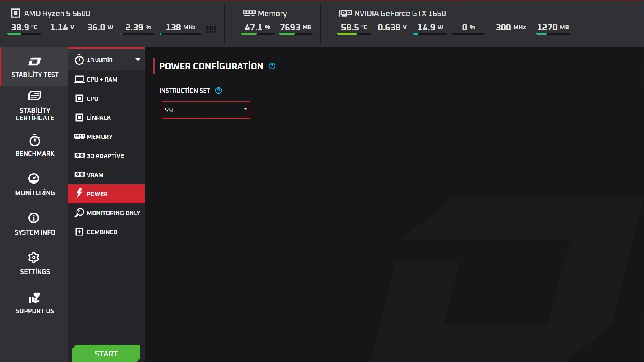The image size is (644, 362).
Task: Click the CPU voltage reading 1.14 V
Action: (62, 28)
